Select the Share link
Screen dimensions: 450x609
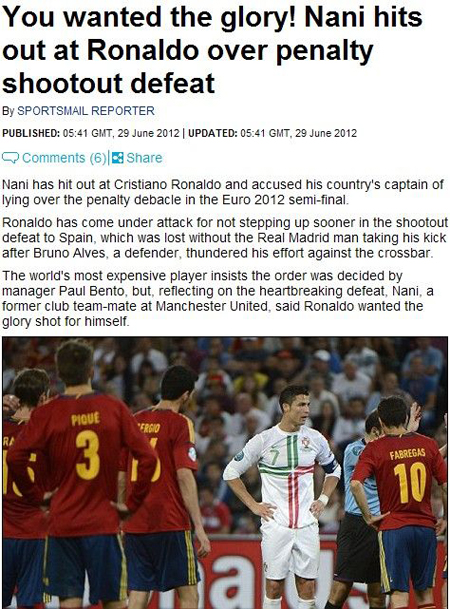click(144, 158)
